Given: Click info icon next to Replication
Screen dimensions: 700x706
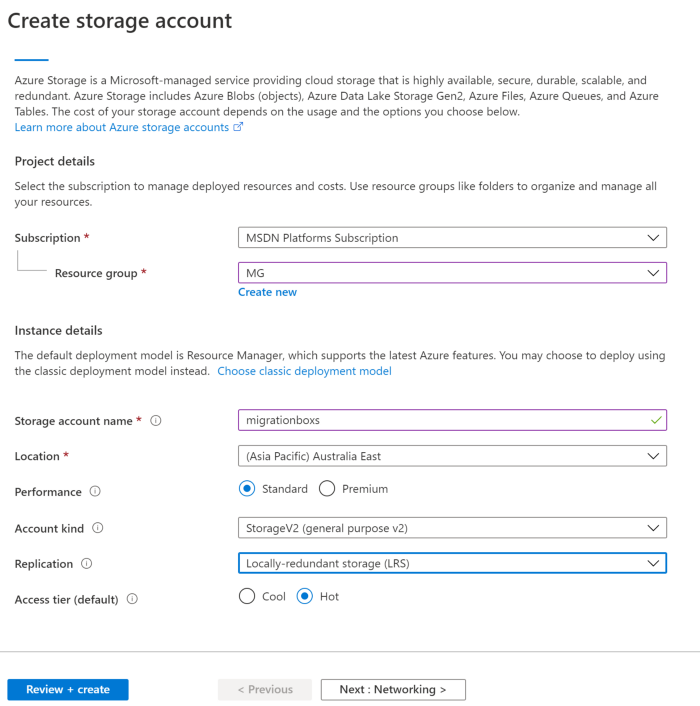Looking at the screenshot, I should [x=86, y=564].
